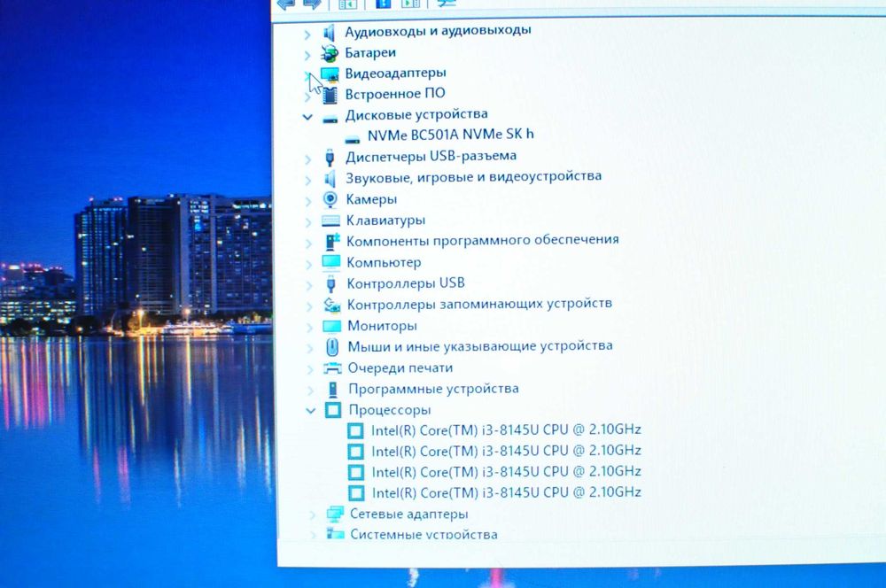This screenshot has height=588, width=886.
Task: Expand the Батареи category chevron
Action: (x=307, y=56)
